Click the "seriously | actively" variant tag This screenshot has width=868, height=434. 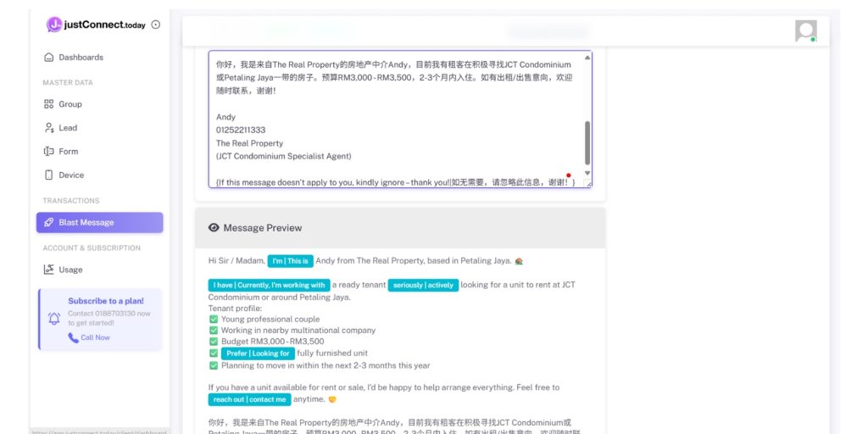click(423, 286)
